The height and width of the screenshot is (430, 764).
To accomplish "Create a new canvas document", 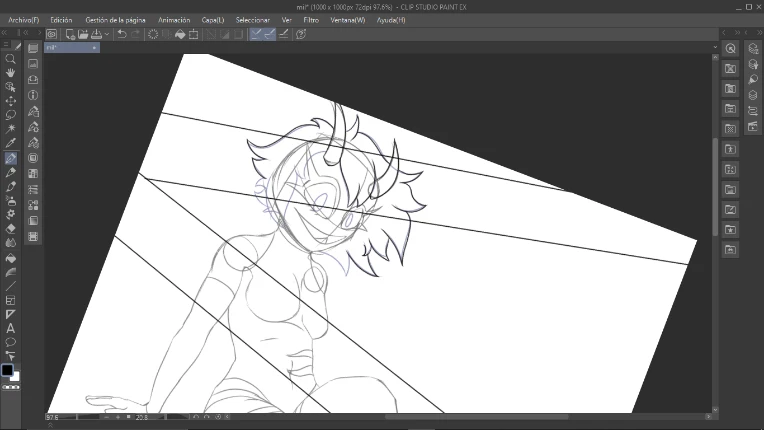I will click(x=70, y=34).
